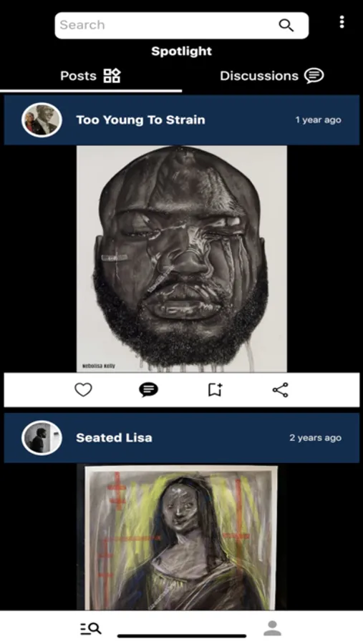Open the Too Young To Strain title
This screenshot has height=644, width=363.
click(x=140, y=120)
